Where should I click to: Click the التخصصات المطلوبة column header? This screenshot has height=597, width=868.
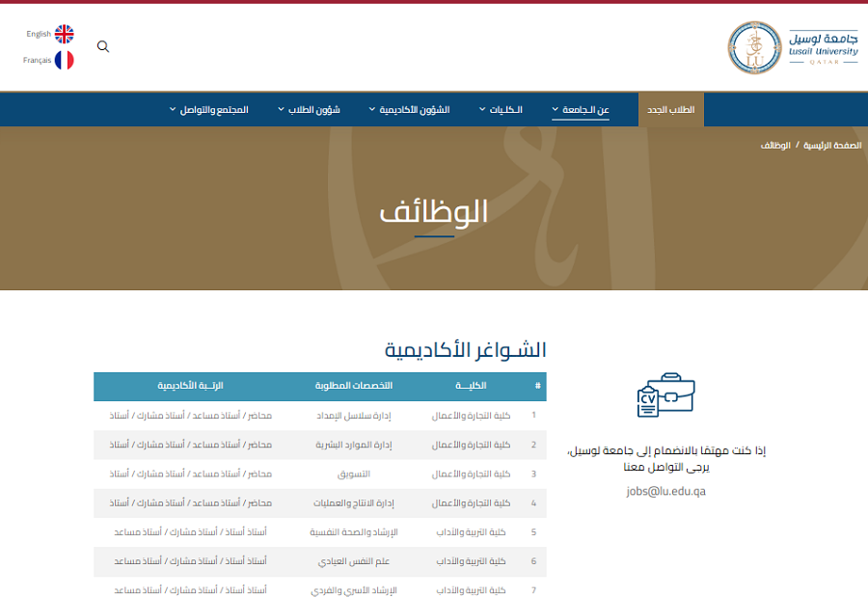click(x=353, y=386)
